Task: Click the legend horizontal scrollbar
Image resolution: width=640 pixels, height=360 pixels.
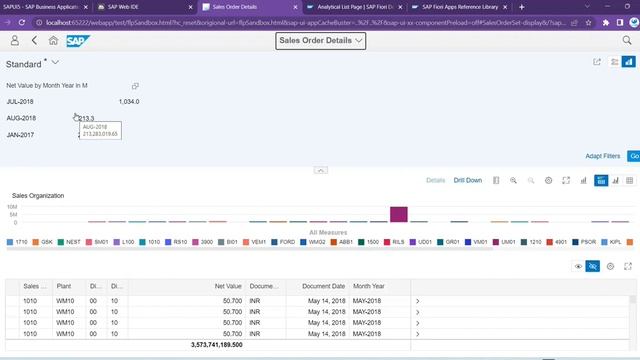Action: 250,248
